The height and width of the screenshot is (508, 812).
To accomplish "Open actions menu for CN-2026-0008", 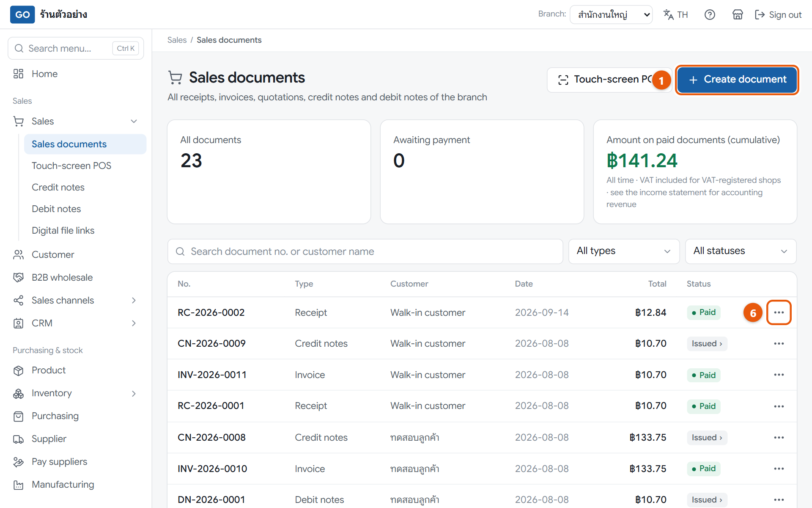I will pyautogui.click(x=779, y=437).
